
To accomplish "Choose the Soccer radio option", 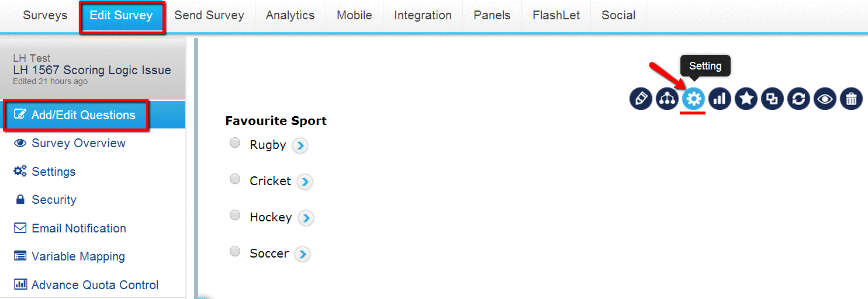I will (235, 251).
